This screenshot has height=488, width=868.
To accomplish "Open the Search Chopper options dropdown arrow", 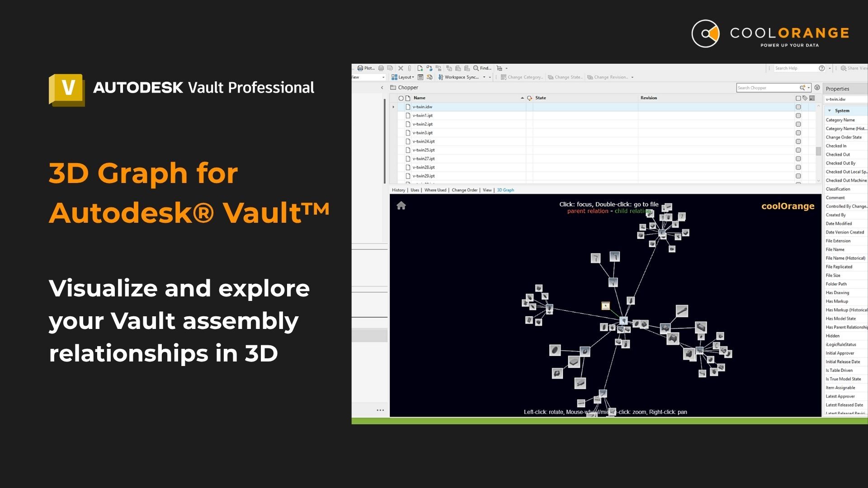I will (x=809, y=88).
